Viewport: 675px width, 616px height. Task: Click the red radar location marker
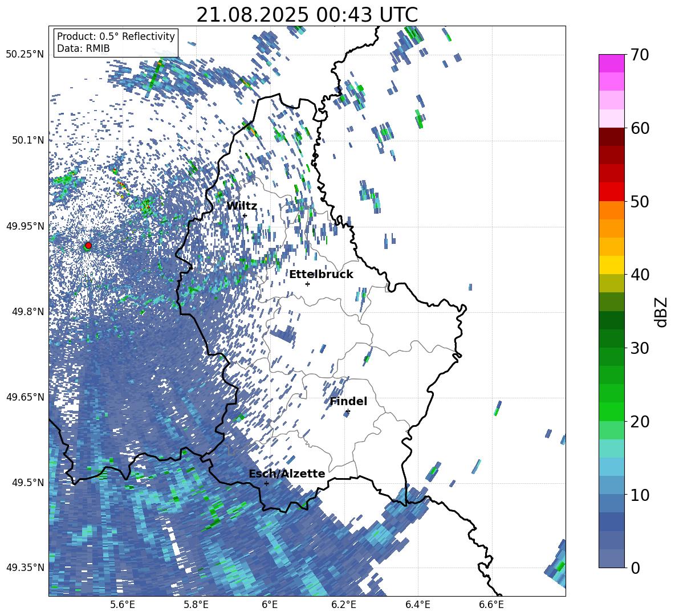point(88,245)
